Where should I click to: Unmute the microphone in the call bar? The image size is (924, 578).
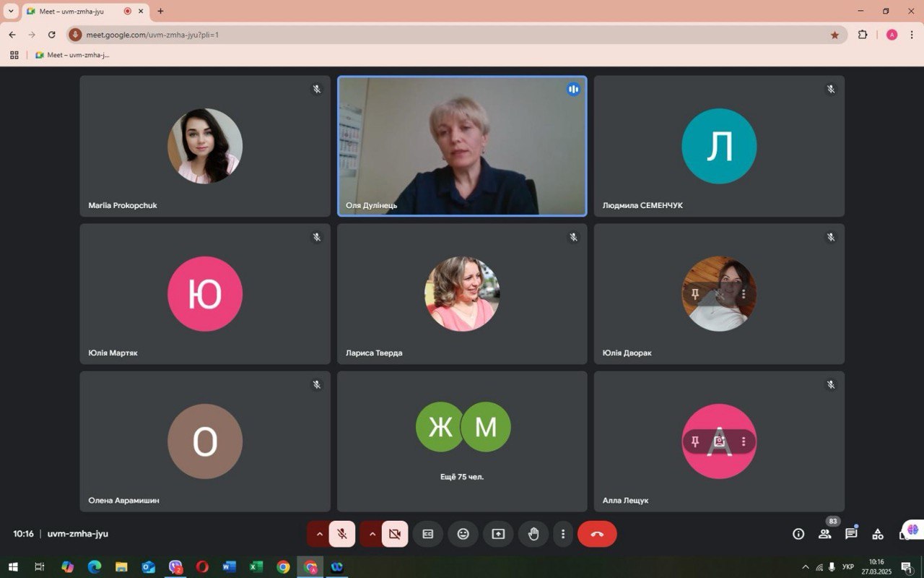point(342,534)
